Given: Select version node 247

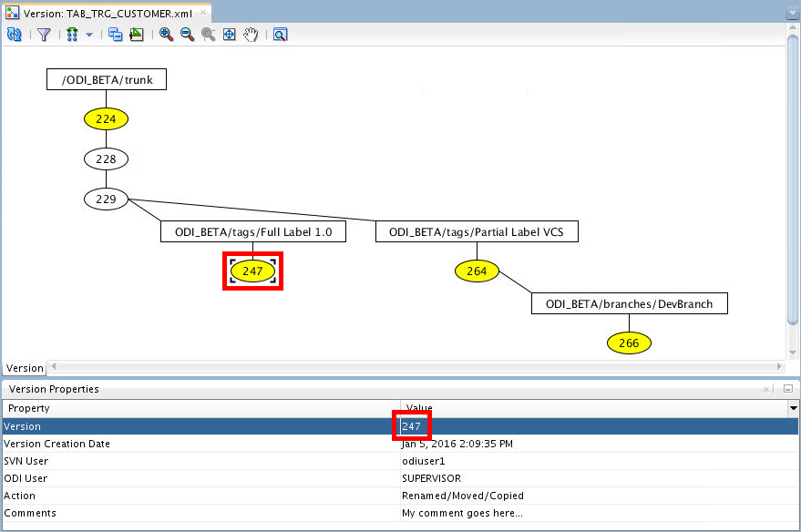Looking at the screenshot, I should click(x=252, y=271).
